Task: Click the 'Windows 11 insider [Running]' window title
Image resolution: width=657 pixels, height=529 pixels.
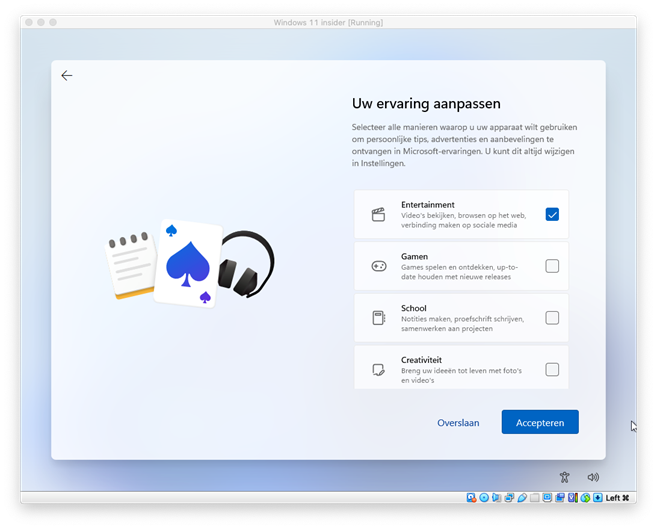Action: click(328, 23)
